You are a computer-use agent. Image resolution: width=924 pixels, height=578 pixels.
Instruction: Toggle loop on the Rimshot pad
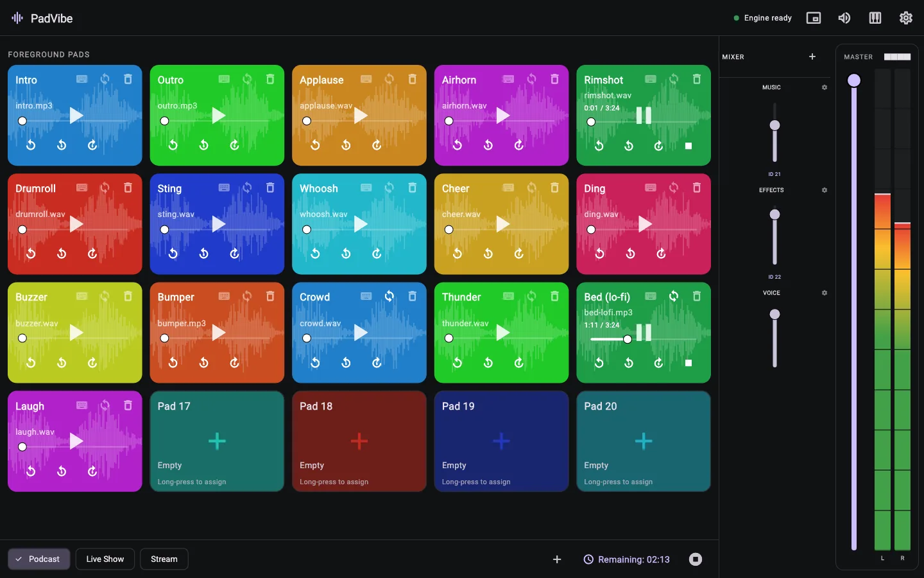[x=673, y=79]
